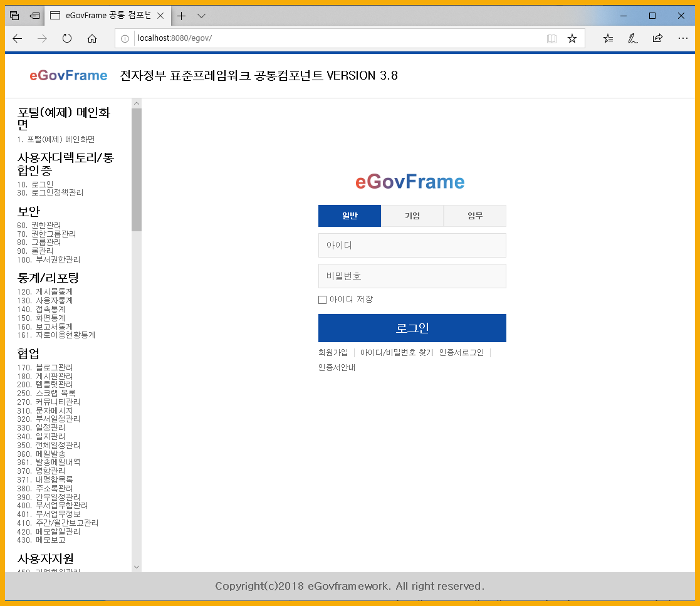The image size is (700, 606).
Task: Switch to the 업무 login tab
Action: [475, 216]
